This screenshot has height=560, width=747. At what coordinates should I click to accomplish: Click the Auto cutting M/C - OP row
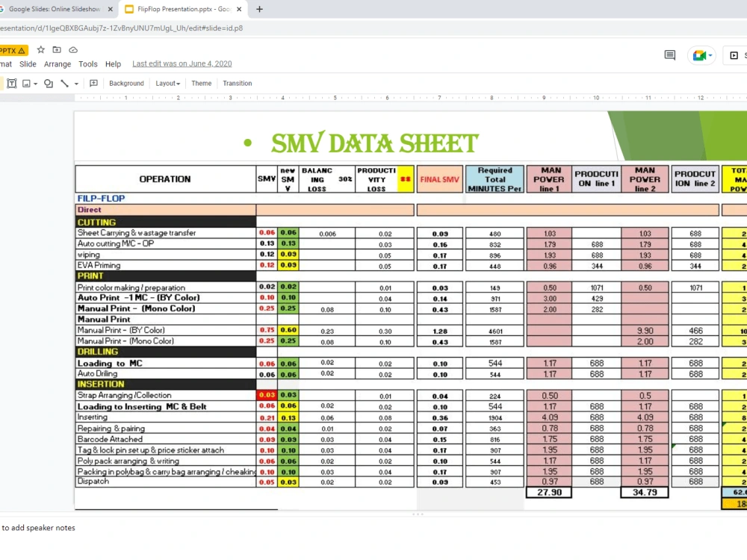click(x=165, y=244)
